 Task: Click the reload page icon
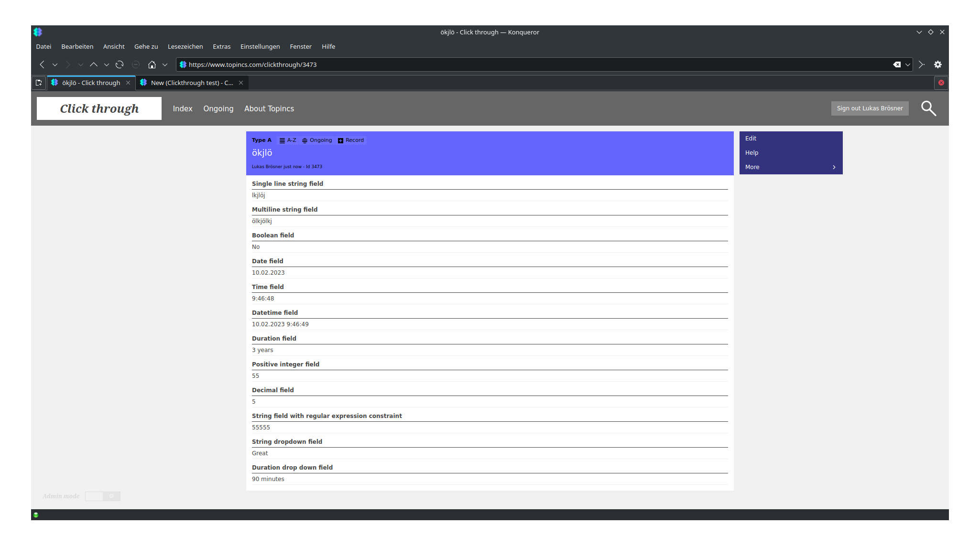pos(120,64)
